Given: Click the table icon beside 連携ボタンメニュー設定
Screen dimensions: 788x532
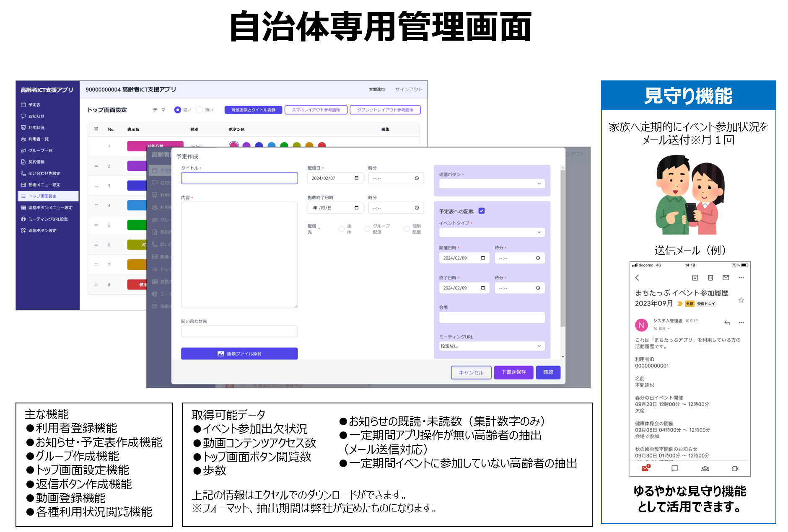Looking at the screenshot, I should click(x=23, y=207).
